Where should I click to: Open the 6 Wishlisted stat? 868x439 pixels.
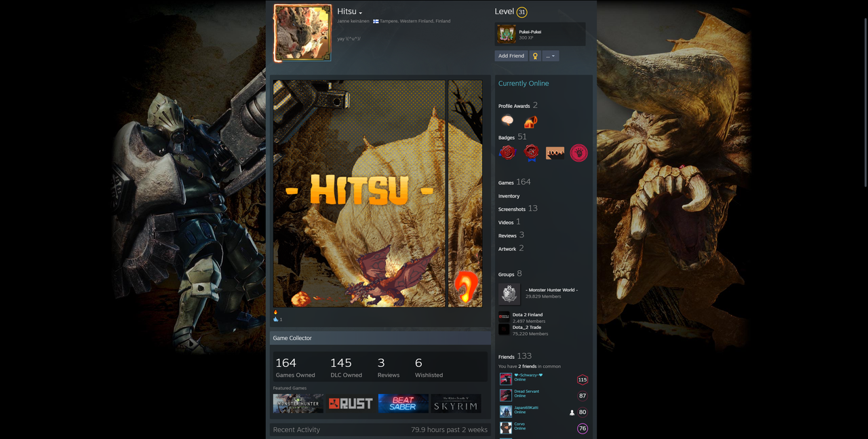coord(429,367)
